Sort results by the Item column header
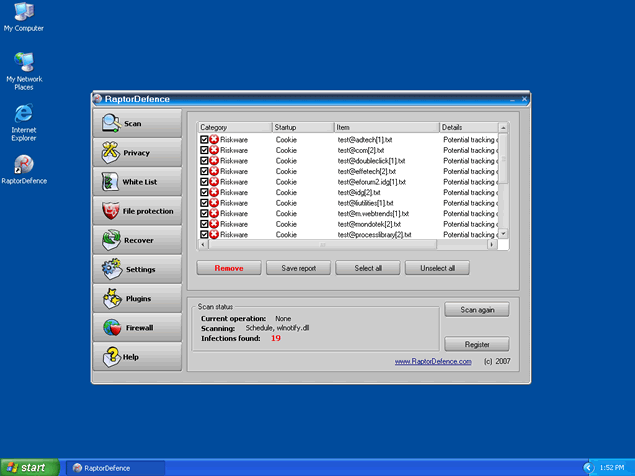Screen dimensions: 635x476 (385, 128)
